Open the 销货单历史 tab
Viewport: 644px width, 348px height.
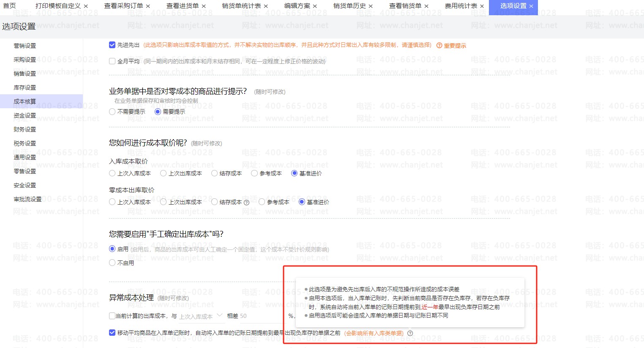tap(349, 6)
